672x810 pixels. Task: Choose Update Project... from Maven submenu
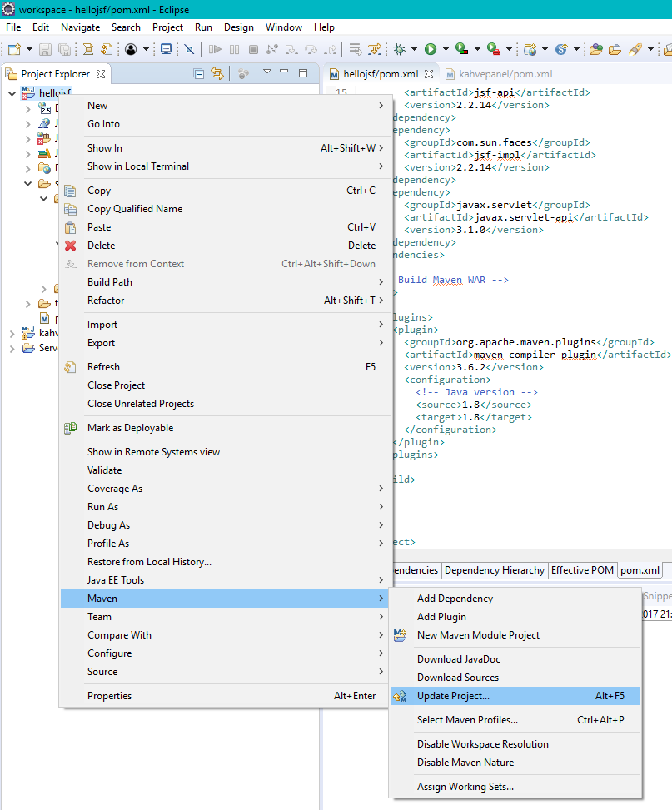[x=515, y=696]
